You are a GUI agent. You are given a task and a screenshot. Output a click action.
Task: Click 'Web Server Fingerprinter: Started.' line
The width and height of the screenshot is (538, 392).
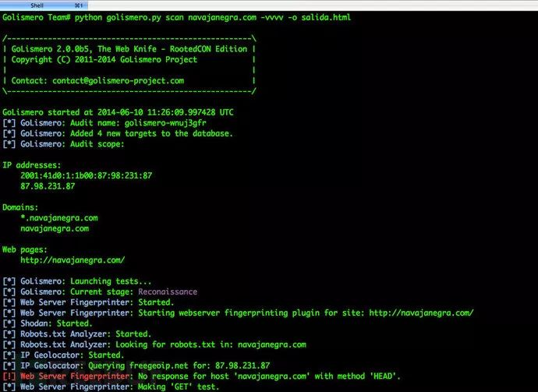(88, 302)
